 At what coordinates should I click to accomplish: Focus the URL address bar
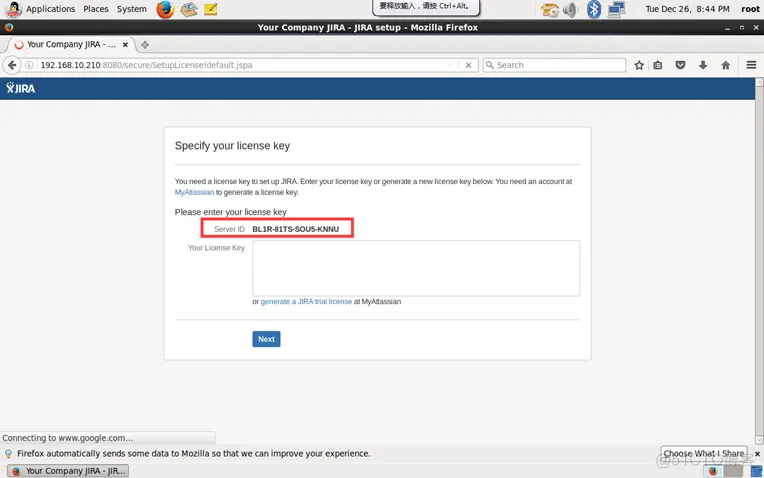pyautogui.click(x=244, y=65)
